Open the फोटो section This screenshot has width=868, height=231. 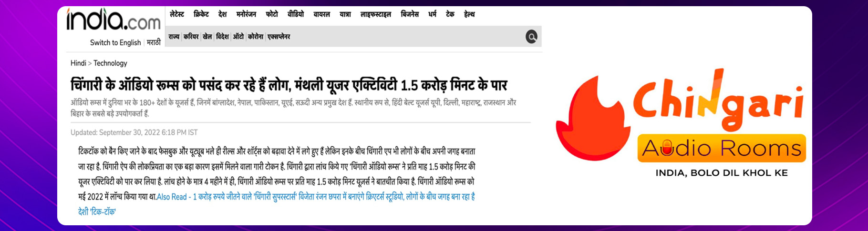(x=272, y=14)
